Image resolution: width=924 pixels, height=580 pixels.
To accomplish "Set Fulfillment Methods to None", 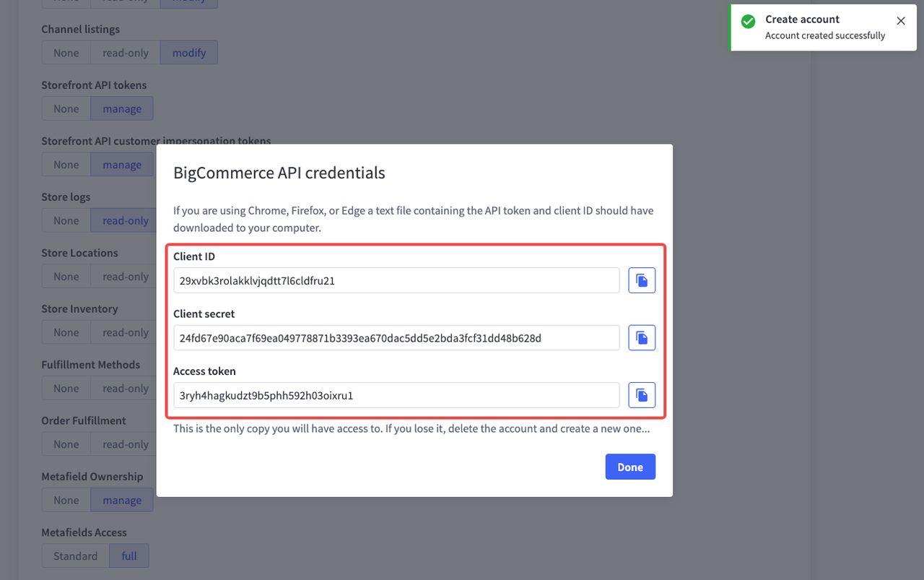I will pyautogui.click(x=66, y=388).
